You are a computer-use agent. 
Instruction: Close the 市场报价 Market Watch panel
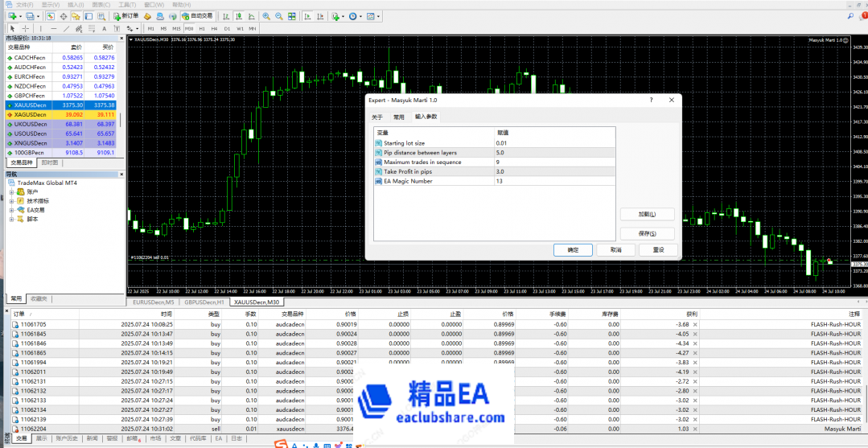coord(120,39)
